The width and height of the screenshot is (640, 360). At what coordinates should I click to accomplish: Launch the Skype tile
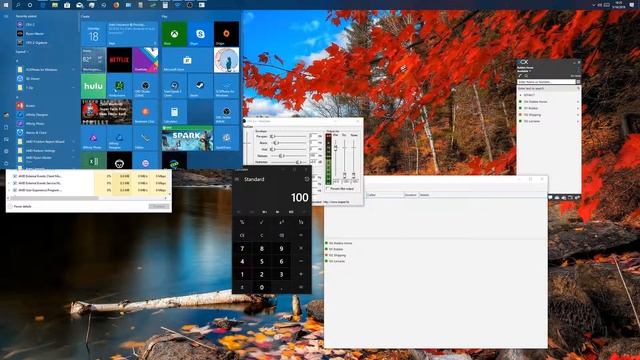(x=200, y=34)
